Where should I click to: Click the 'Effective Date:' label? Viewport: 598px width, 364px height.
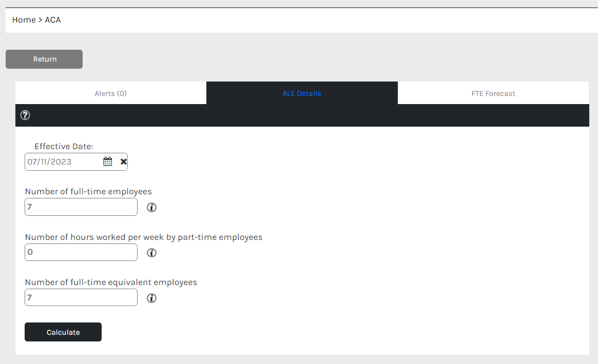pyautogui.click(x=64, y=147)
